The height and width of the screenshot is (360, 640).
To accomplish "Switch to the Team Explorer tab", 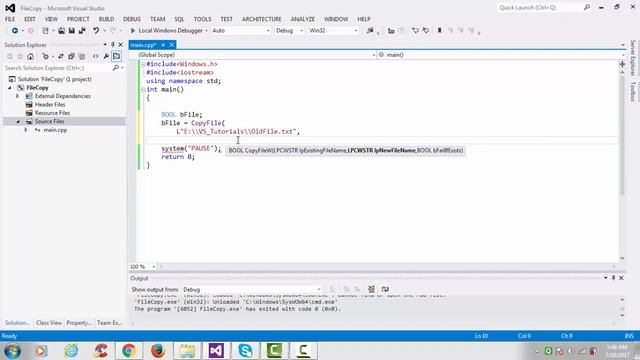I will 109,323.
